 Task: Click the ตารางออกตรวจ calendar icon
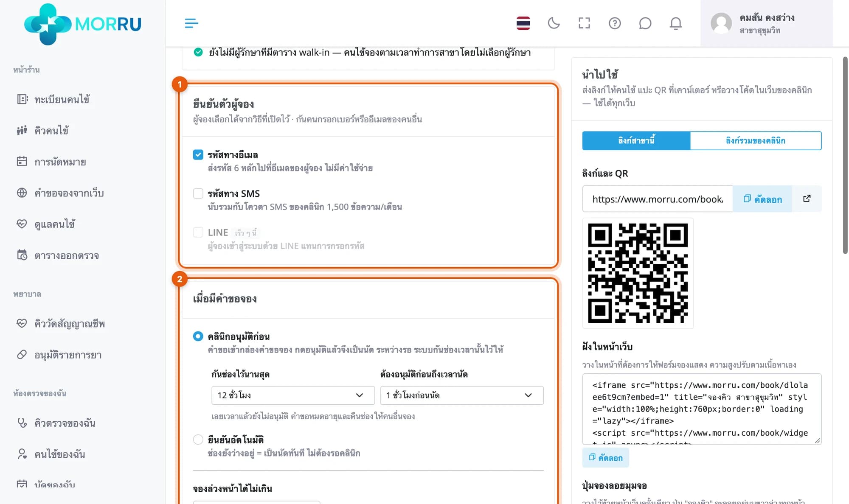(x=22, y=255)
